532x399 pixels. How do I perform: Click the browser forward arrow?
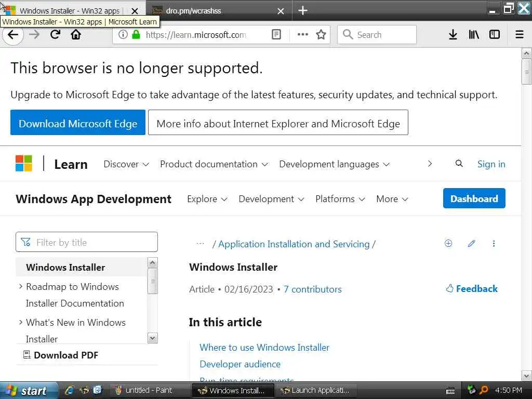click(34, 34)
